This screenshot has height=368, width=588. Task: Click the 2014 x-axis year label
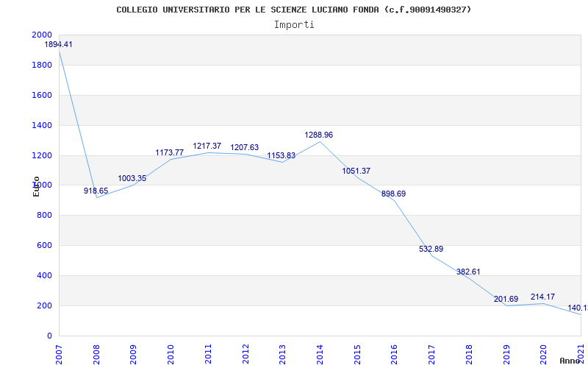[x=320, y=355]
